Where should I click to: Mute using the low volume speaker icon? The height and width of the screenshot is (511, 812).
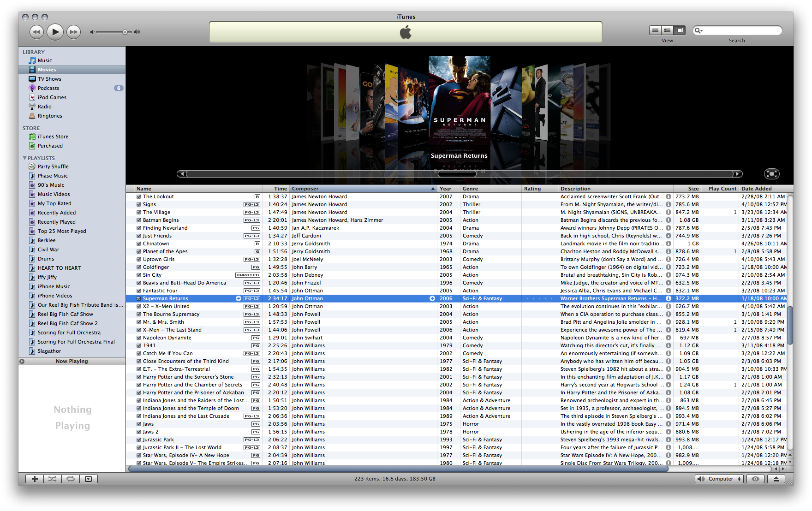[x=92, y=32]
